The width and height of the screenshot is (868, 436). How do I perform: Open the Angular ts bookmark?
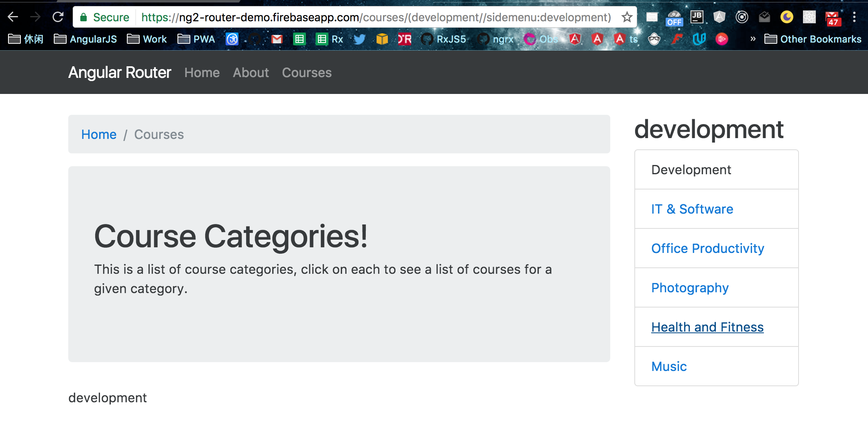click(626, 39)
